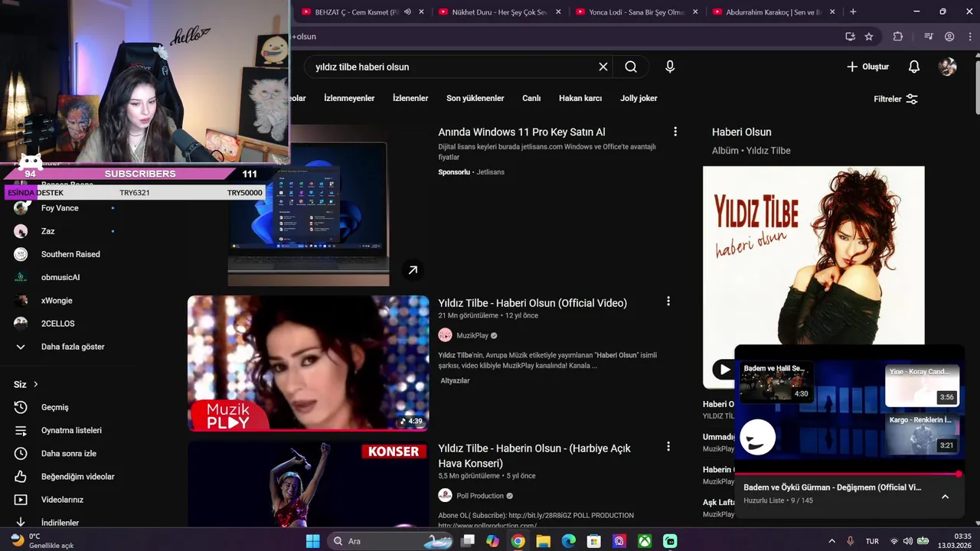The width and height of the screenshot is (980, 551).
Task: Open the Haberi Olsun album cover image
Action: (814, 255)
